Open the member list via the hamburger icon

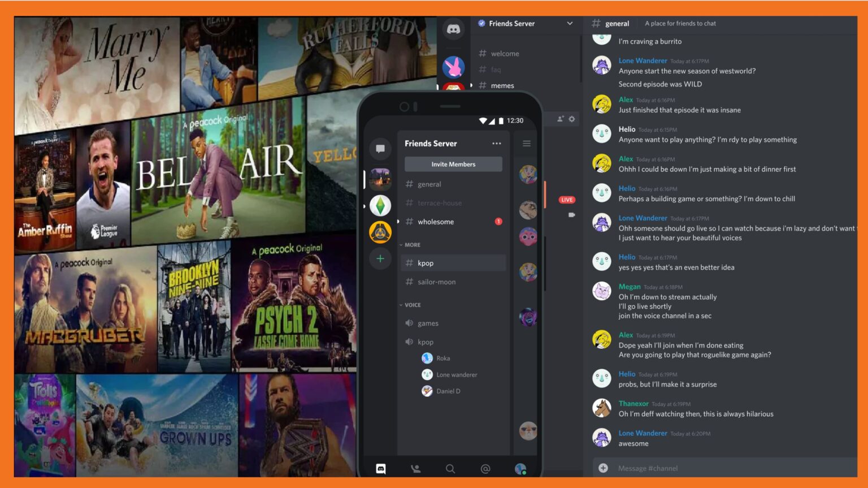click(x=527, y=143)
